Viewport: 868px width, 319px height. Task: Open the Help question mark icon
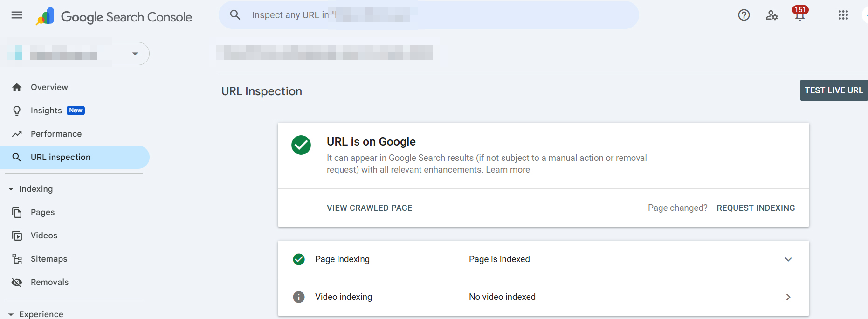(x=744, y=15)
